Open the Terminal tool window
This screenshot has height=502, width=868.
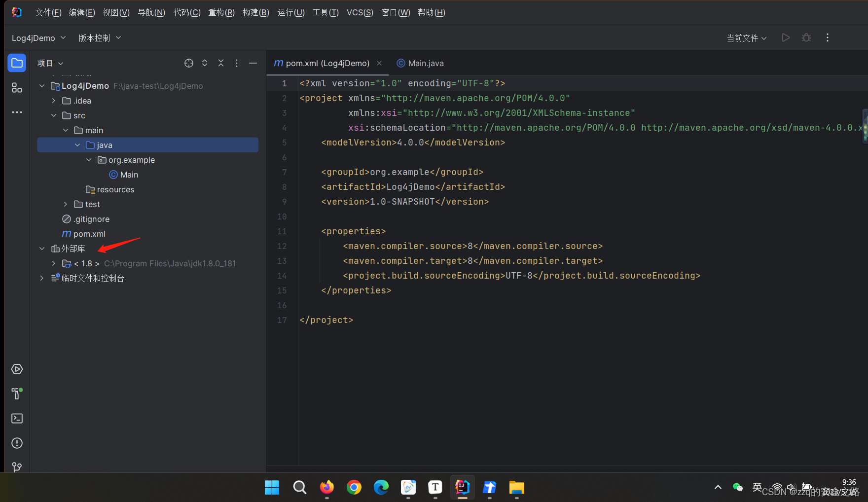pos(17,418)
